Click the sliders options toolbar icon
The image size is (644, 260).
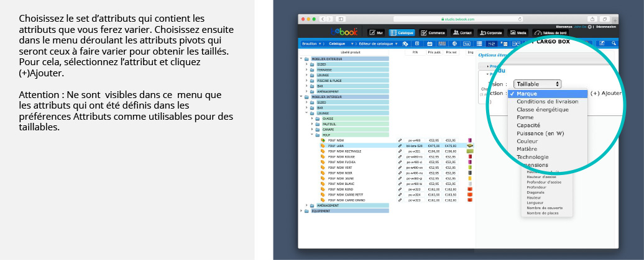click(491, 43)
